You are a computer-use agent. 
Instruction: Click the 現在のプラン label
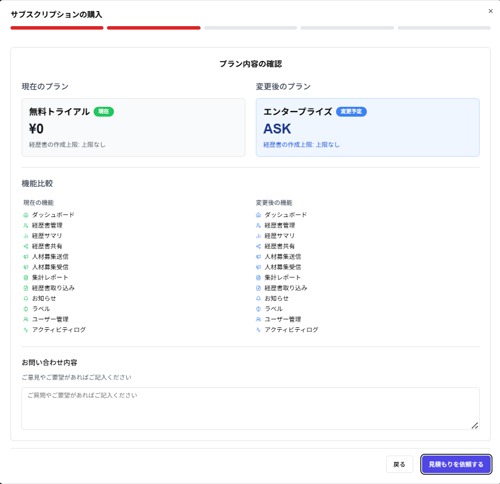coord(45,87)
